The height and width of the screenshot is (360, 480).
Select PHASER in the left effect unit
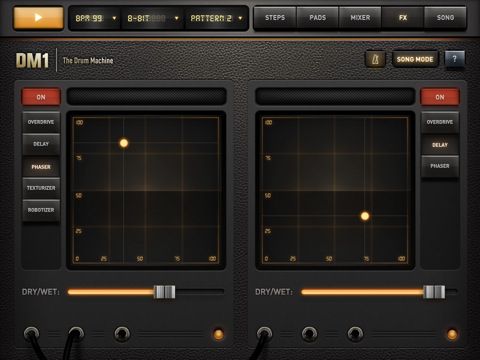coord(41,167)
